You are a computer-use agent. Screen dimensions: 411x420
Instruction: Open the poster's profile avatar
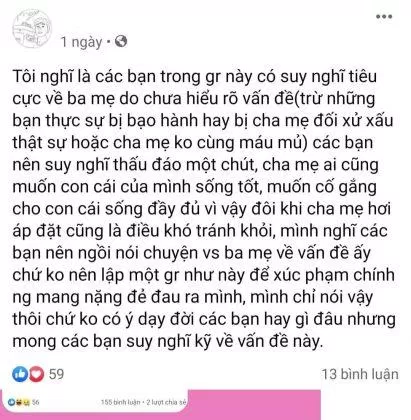(32, 28)
